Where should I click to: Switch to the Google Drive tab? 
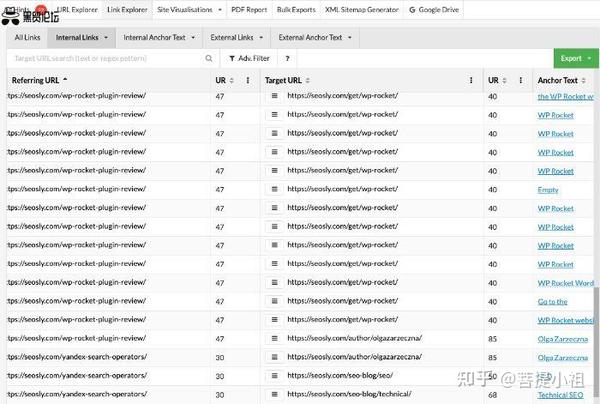434,10
